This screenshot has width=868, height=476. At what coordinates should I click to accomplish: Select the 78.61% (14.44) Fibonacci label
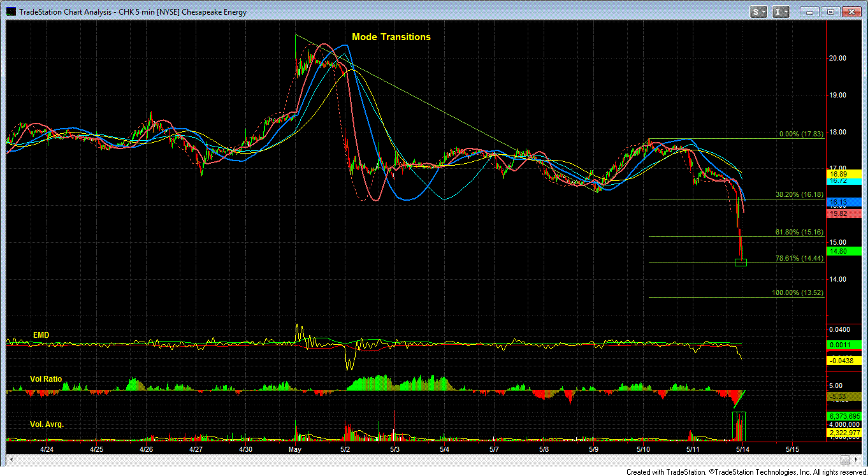pos(799,258)
